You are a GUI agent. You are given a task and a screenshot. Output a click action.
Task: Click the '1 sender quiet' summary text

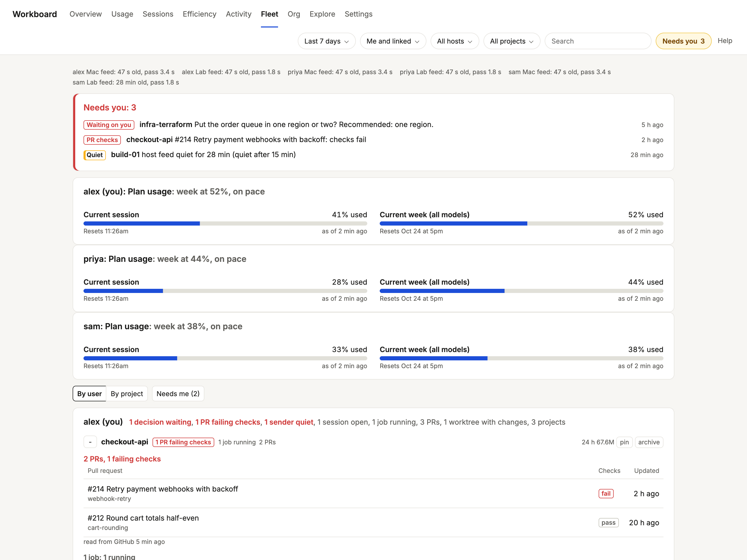(x=289, y=422)
